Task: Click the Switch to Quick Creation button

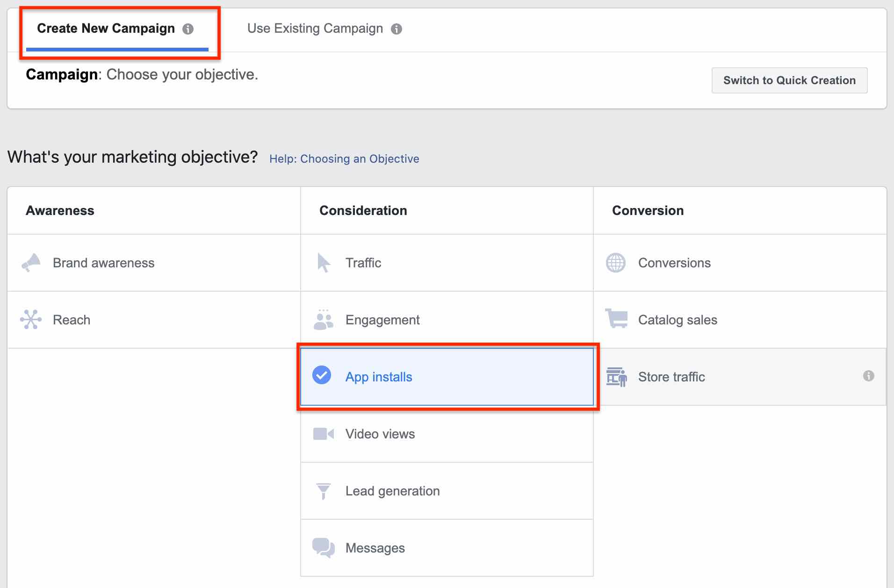Action: click(789, 80)
